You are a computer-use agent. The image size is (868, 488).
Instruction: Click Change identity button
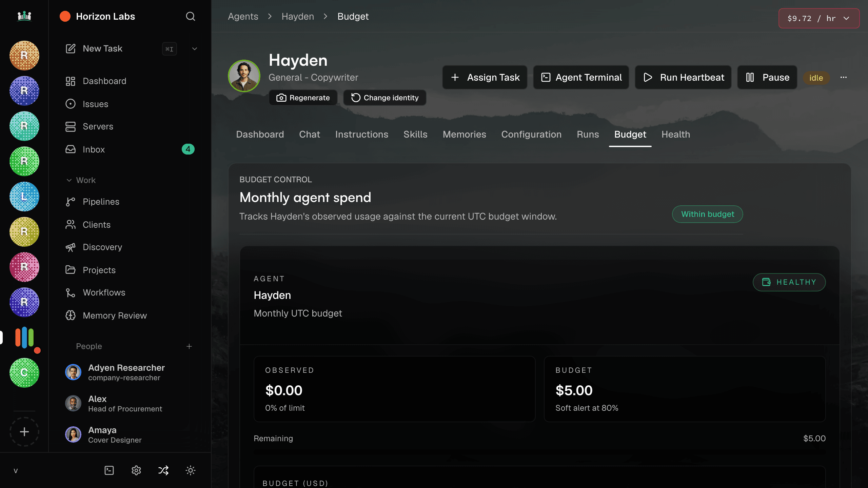(385, 98)
